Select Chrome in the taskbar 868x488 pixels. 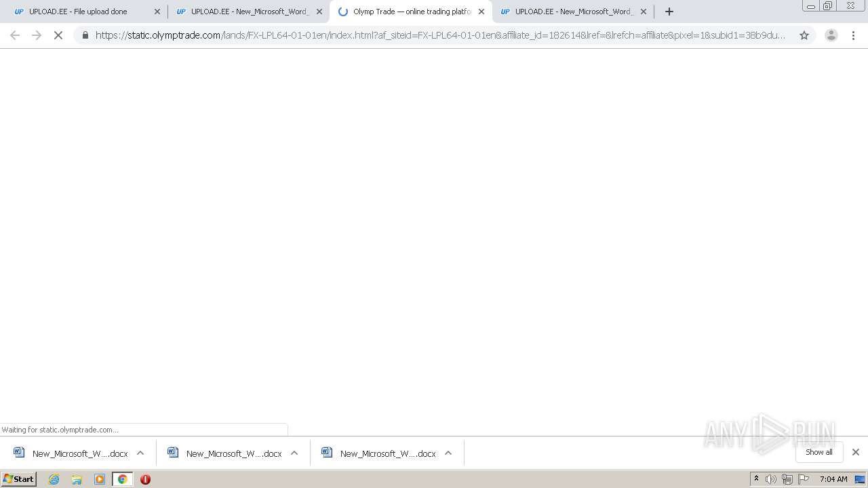(x=123, y=479)
